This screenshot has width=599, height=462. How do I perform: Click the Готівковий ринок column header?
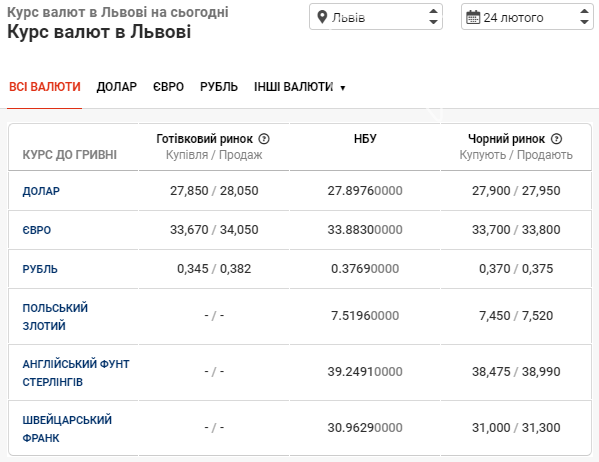204,139
